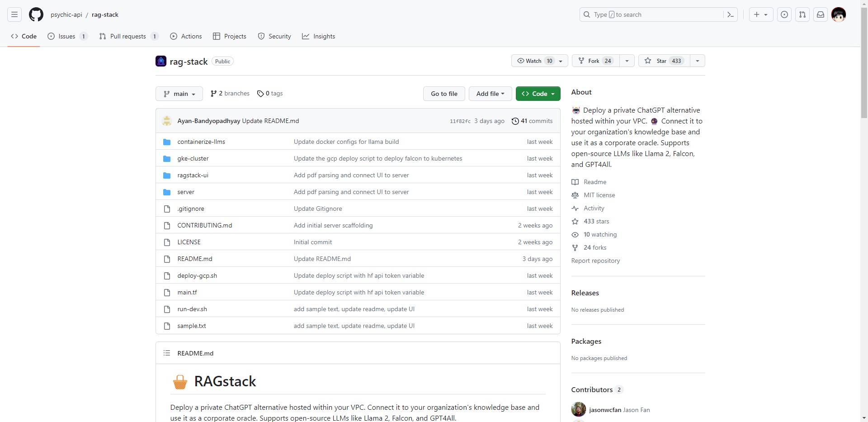
Task: Click the Activity pulse icon
Action: click(575, 208)
